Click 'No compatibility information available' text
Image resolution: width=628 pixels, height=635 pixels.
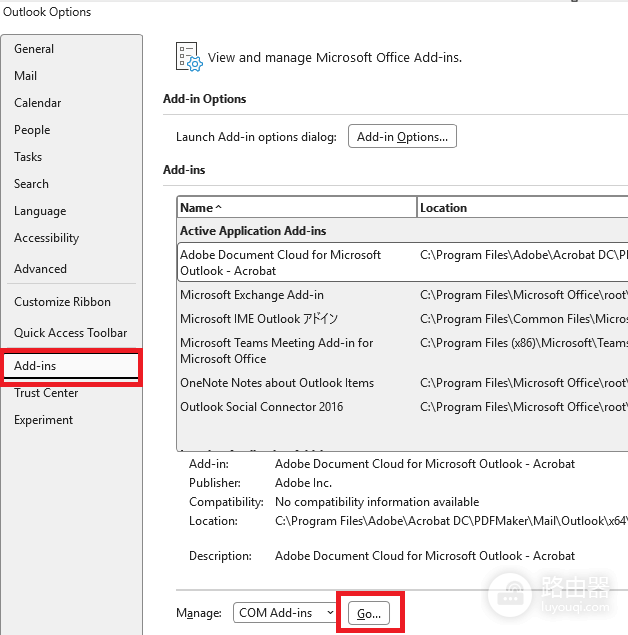click(377, 502)
